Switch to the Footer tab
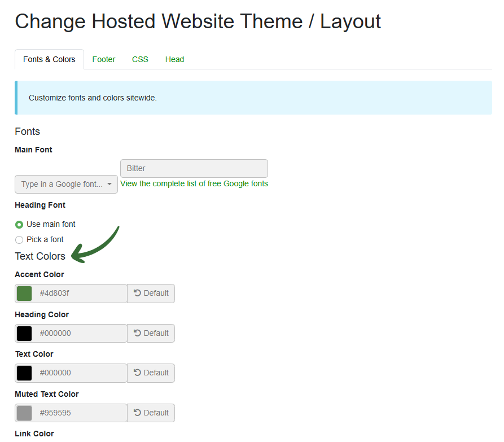The height and width of the screenshot is (442, 504). coord(103,59)
